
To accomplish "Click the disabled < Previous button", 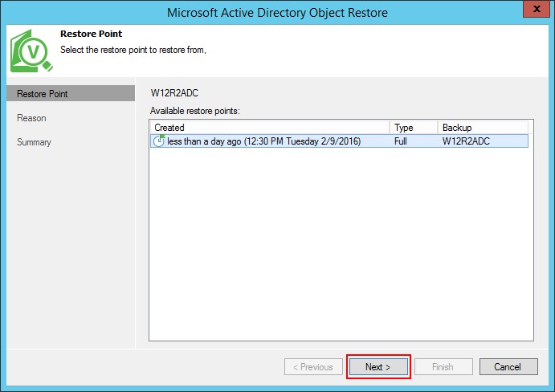I will click(x=313, y=367).
